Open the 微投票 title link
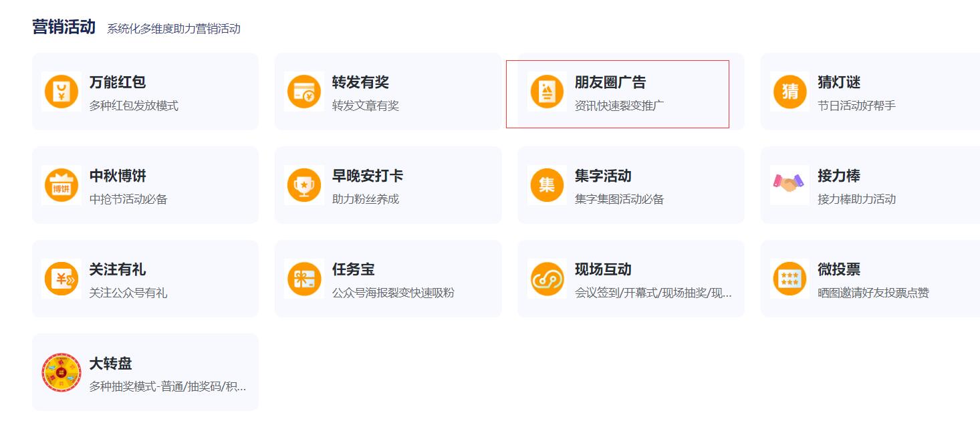980x421 pixels. [x=839, y=269]
